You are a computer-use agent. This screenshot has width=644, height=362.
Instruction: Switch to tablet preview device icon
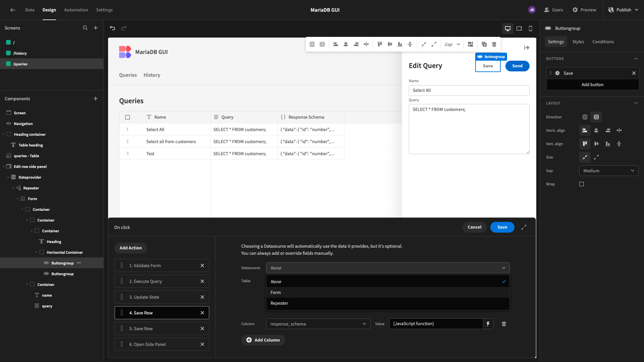point(519,28)
